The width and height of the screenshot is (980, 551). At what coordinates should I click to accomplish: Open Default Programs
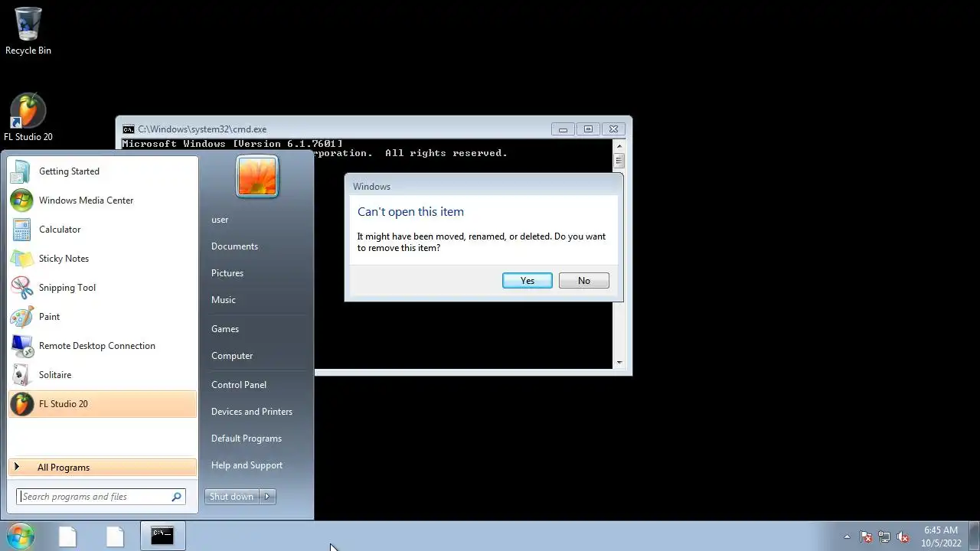coord(247,439)
